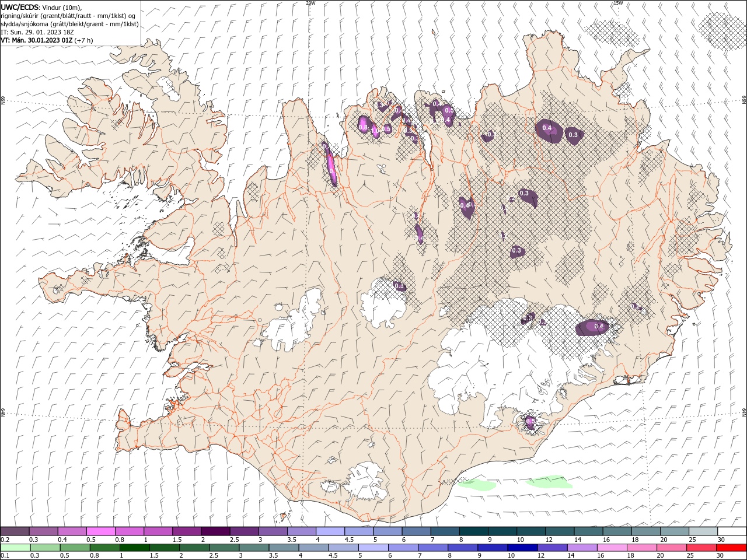Image resolution: width=747 pixels, height=560 pixels.
Task: Select the bright pink 0.5 swatch, upper scale
Action: (x=101, y=531)
